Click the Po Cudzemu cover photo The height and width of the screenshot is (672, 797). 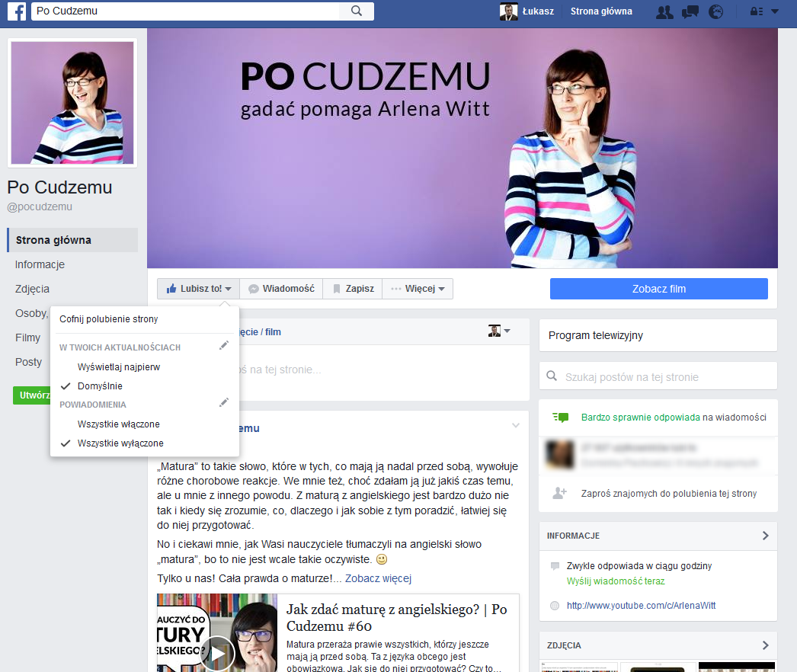(x=462, y=148)
